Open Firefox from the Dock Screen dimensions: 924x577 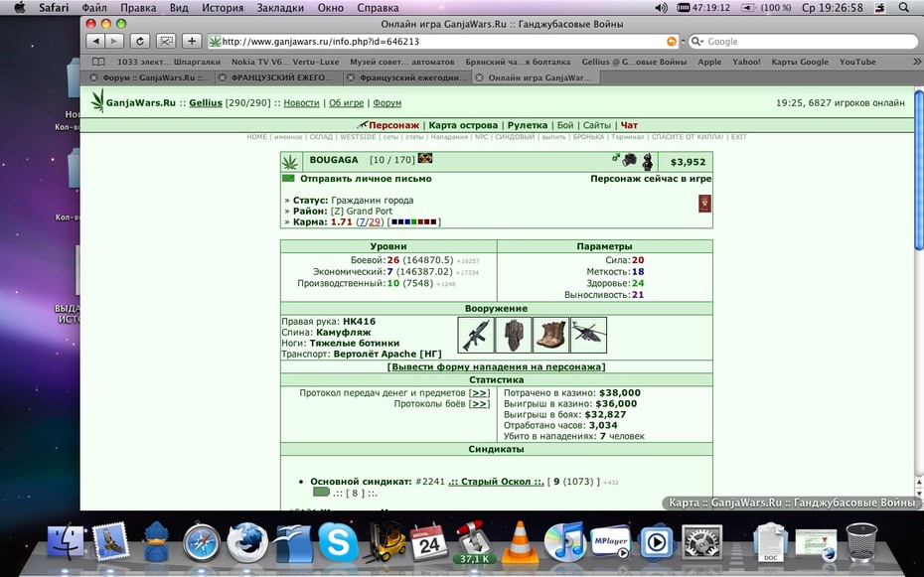coord(247,542)
